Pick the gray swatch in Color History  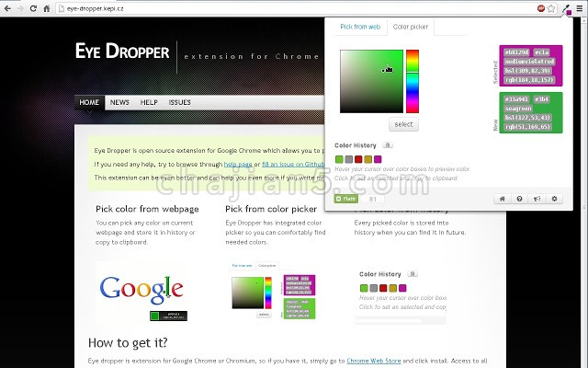pos(349,159)
